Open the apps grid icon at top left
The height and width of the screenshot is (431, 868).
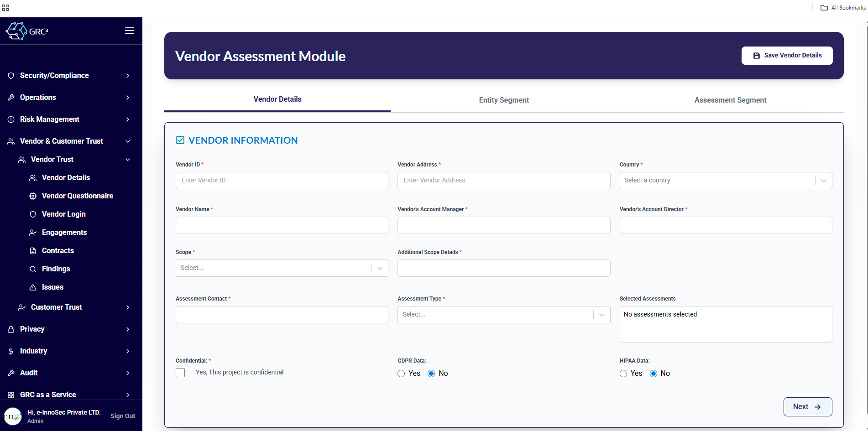5,8
